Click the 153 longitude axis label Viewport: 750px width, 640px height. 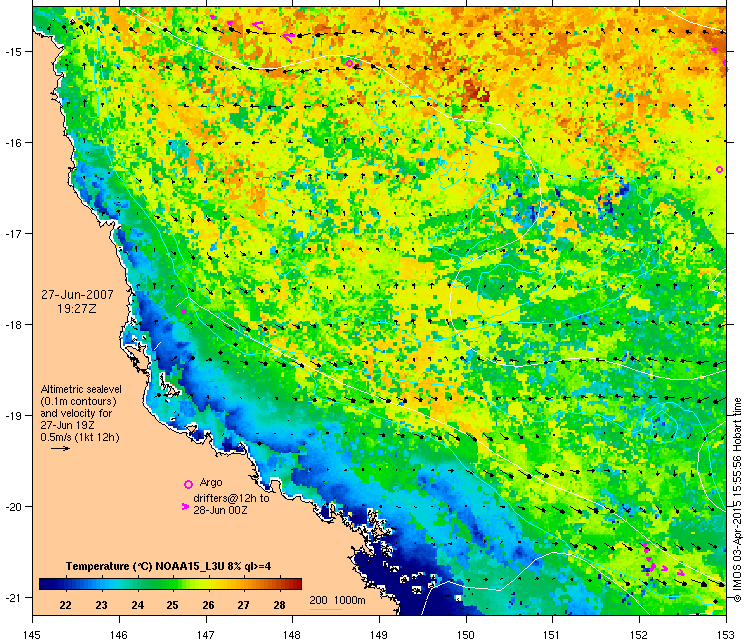click(726, 634)
